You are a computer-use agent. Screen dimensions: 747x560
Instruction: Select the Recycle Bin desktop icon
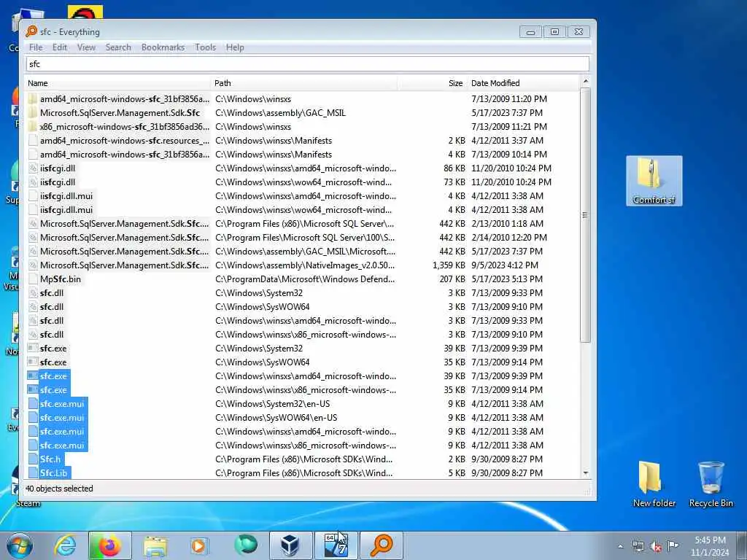pyautogui.click(x=711, y=483)
